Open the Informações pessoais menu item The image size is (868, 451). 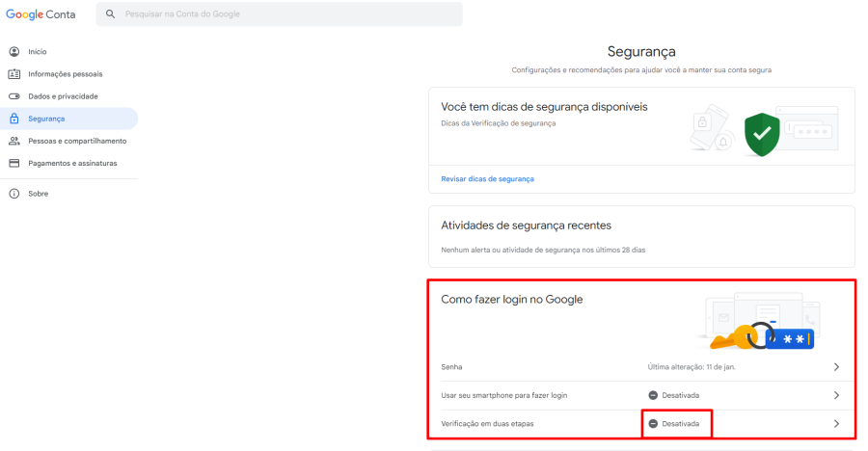(65, 74)
